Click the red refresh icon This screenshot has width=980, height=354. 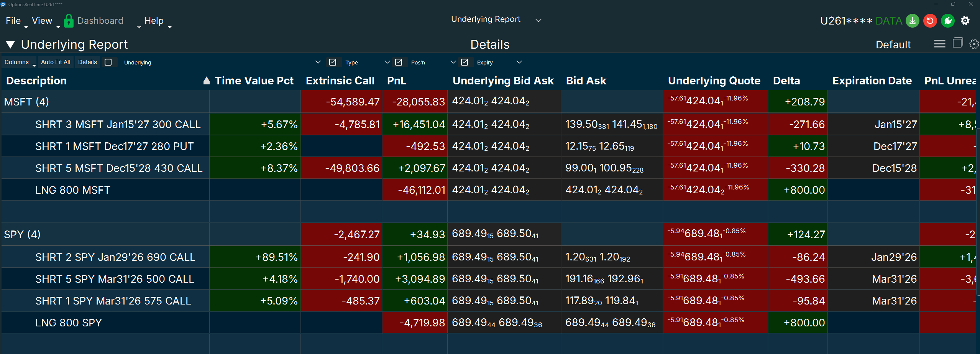point(930,21)
